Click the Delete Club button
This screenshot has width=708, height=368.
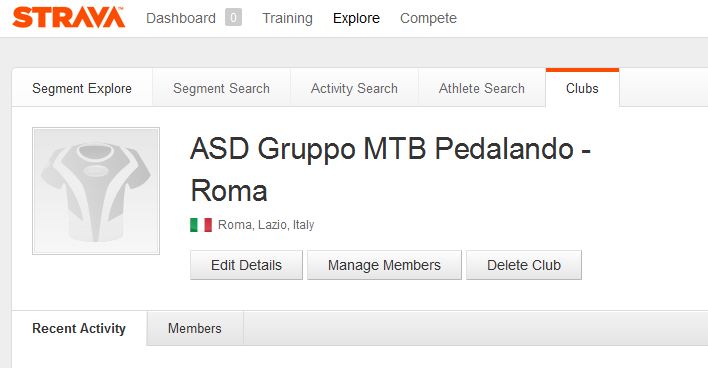[x=524, y=265]
